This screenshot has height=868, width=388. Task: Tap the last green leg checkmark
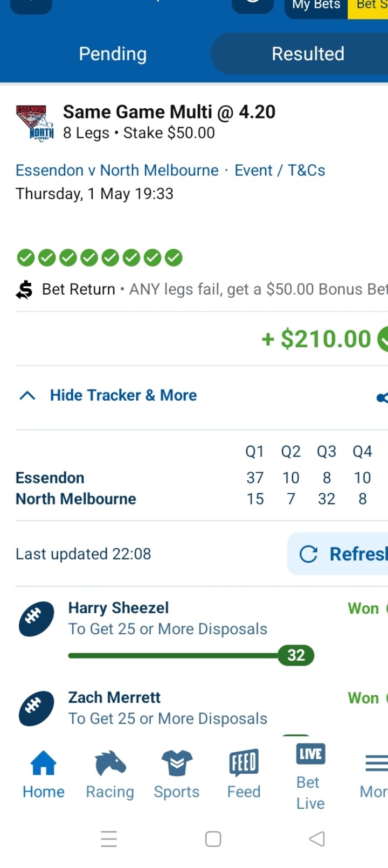[x=174, y=258]
